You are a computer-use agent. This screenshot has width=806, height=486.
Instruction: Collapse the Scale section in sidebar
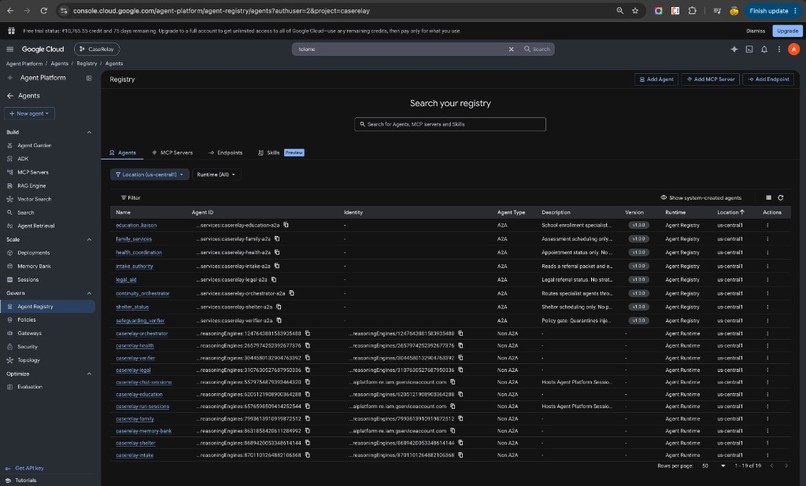(89, 240)
